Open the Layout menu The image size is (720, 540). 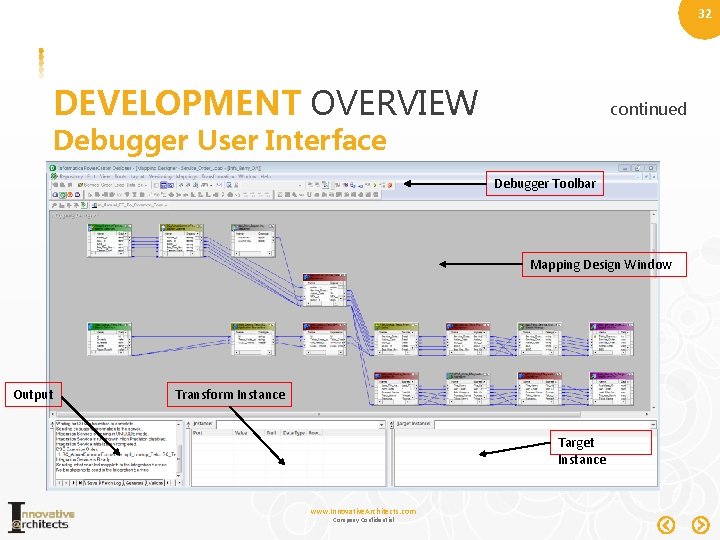pos(137,176)
